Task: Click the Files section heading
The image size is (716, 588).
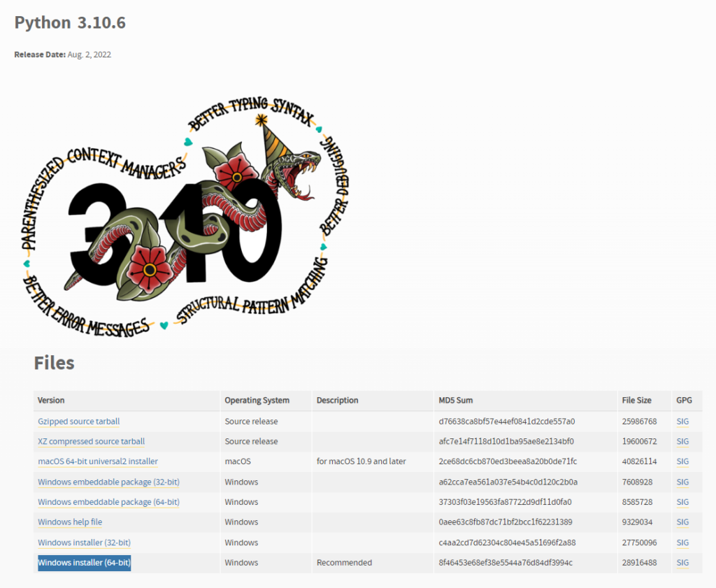Action: click(x=54, y=363)
